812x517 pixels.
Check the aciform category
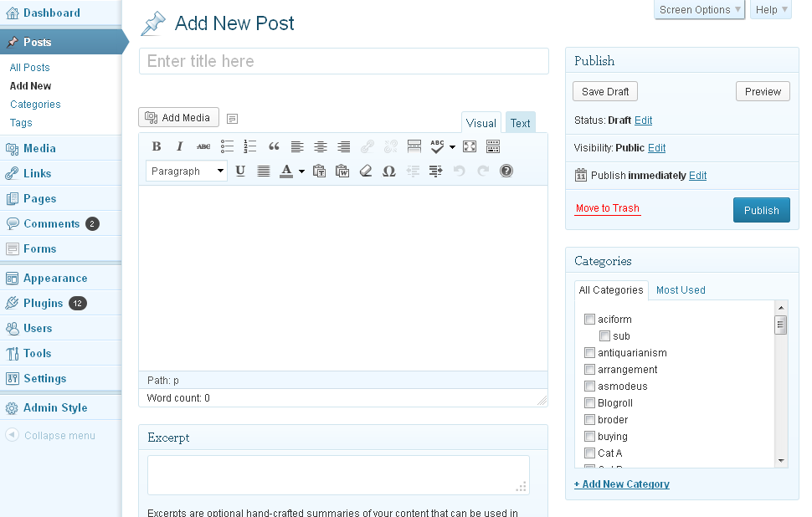(x=589, y=319)
